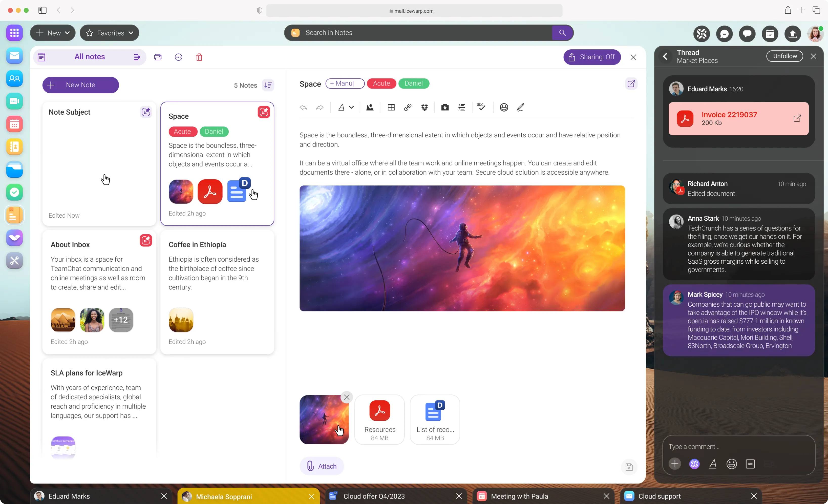828x504 pixels.
Task: Toggle Sharing: Off button
Action: pos(592,57)
